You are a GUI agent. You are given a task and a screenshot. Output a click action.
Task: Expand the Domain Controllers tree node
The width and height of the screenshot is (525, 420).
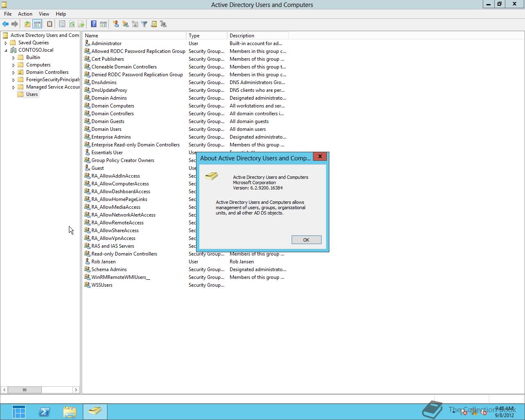point(14,72)
